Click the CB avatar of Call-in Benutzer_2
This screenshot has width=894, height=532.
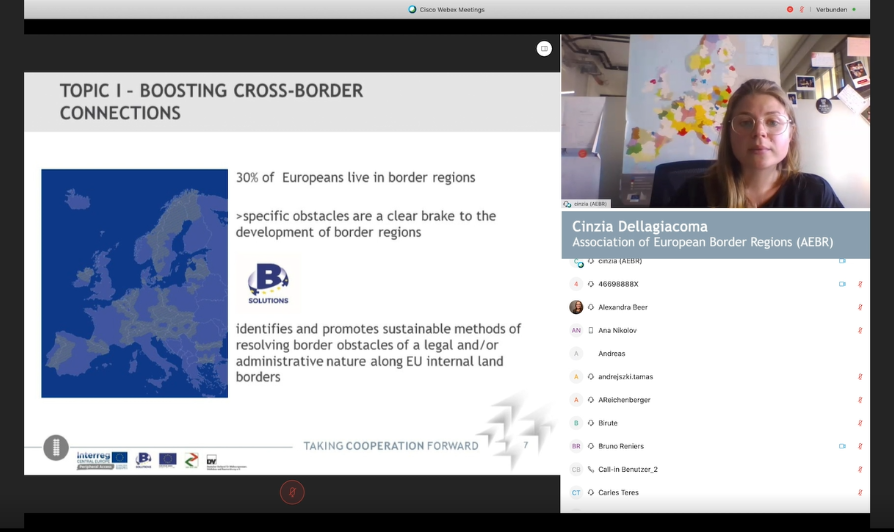tap(576, 469)
